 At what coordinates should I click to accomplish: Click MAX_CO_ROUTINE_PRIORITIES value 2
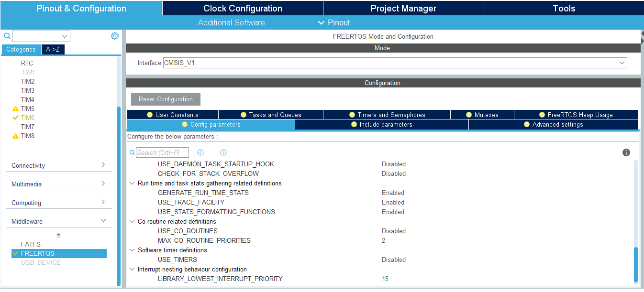point(383,240)
